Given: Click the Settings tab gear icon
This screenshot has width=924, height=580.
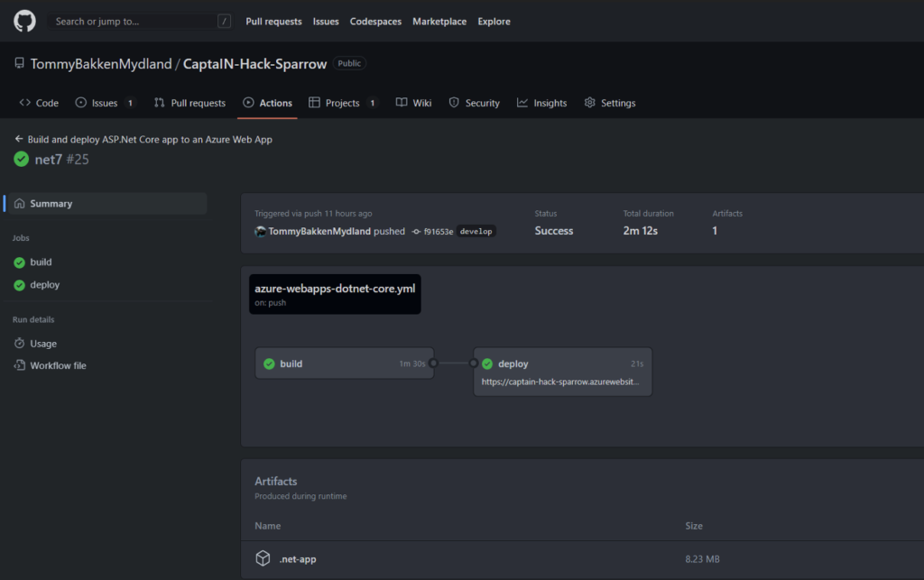Looking at the screenshot, I should pyautogui.click(x=590, y=103).
